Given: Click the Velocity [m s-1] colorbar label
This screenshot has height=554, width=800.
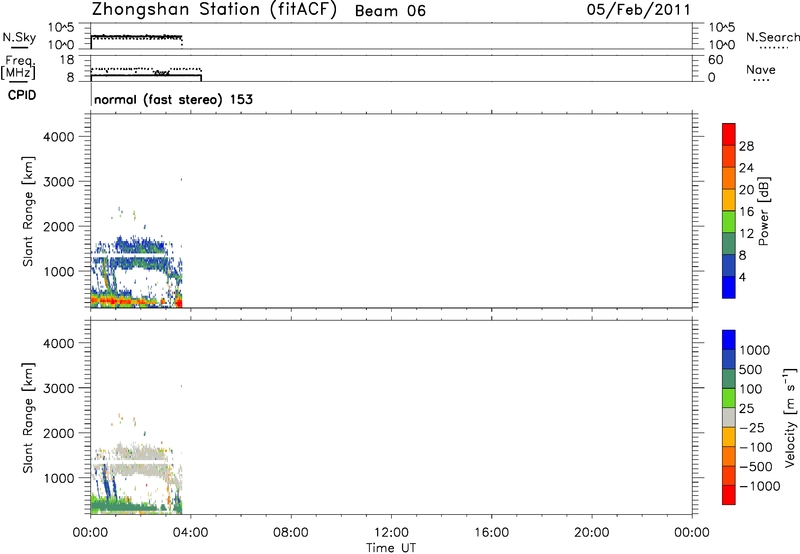Looking at the screenshot, I should click(x=790, y=417).
